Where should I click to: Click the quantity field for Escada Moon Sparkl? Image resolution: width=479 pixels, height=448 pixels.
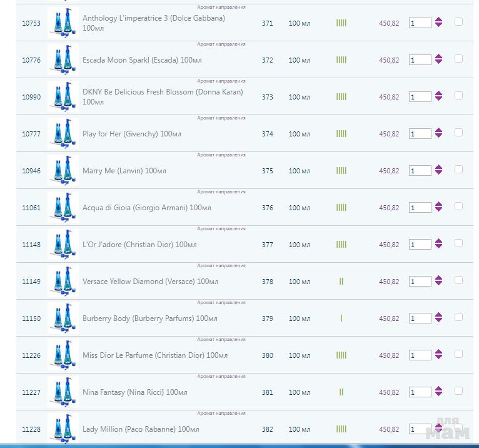pos(420,60)
